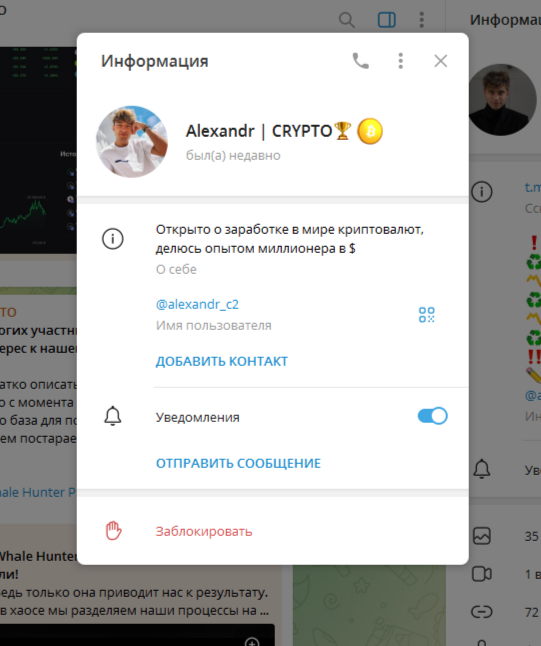Open the three-dot menu in Информация dialog
The image size is (541, 646).
(x=400, y=61)
